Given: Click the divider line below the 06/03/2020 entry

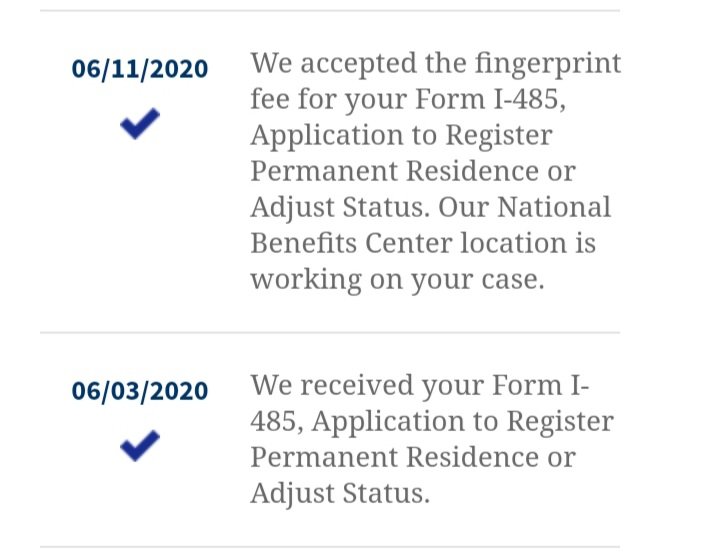Looking at the screenshot, I should click(330, 547).
